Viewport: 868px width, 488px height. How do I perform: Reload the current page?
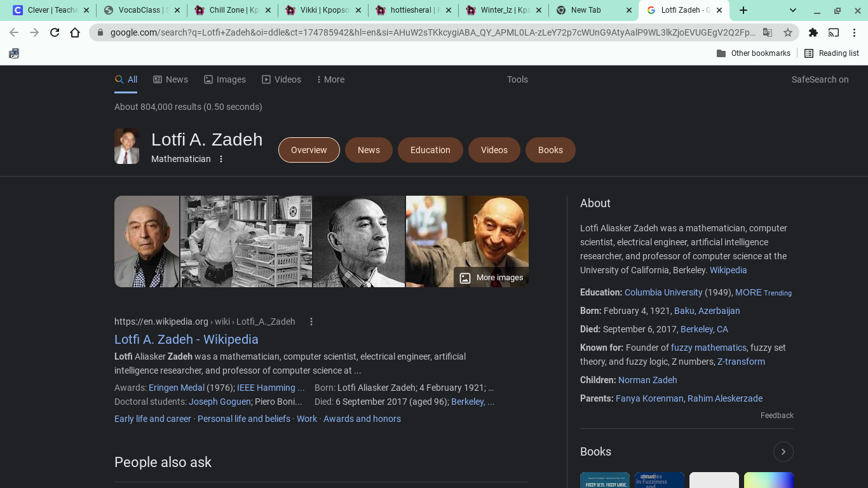pos(55,32)
